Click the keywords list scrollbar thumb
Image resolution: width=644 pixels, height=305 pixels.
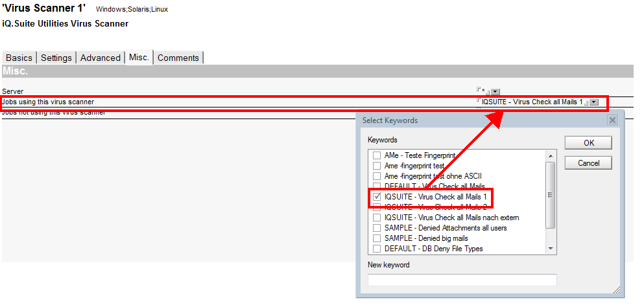pyautogui.click(x=551, y=194)
